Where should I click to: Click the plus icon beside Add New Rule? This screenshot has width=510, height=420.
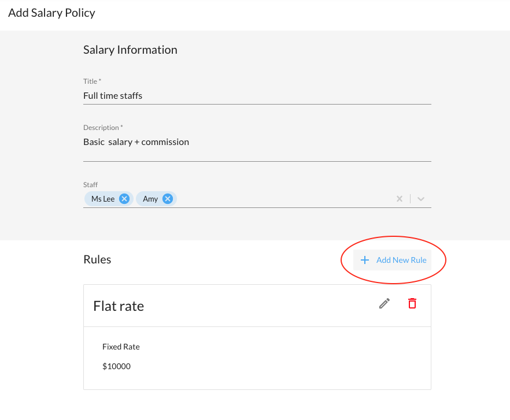365,260
